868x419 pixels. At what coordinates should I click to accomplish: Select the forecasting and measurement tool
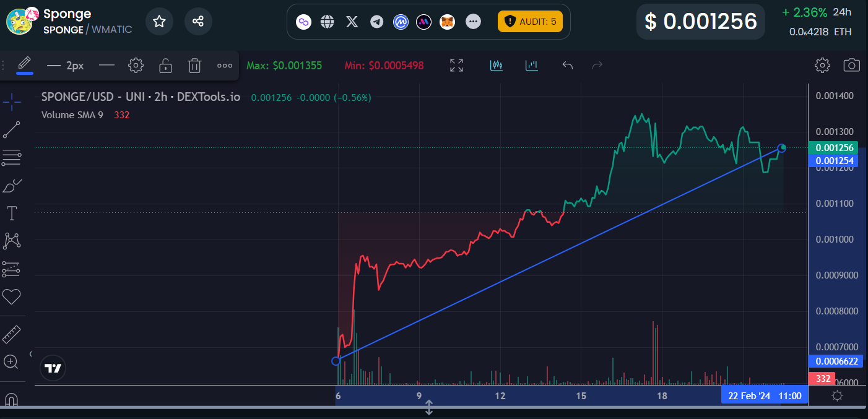(x=11, y=269)
